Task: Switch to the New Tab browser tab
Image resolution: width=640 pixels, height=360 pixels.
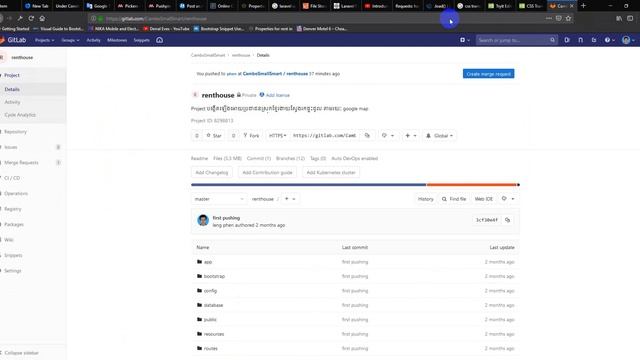Action: pos(36,6)
